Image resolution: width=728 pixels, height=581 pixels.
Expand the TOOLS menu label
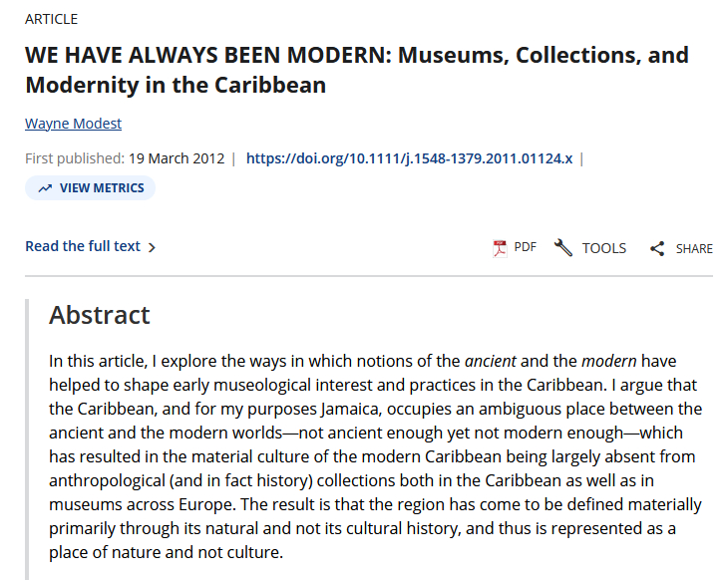[604, 248]
